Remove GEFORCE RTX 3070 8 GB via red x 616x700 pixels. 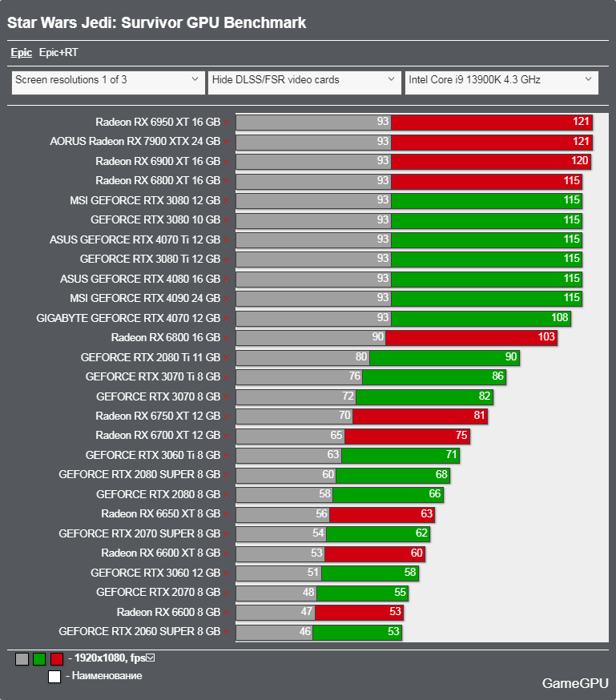(x=227, y=397)
